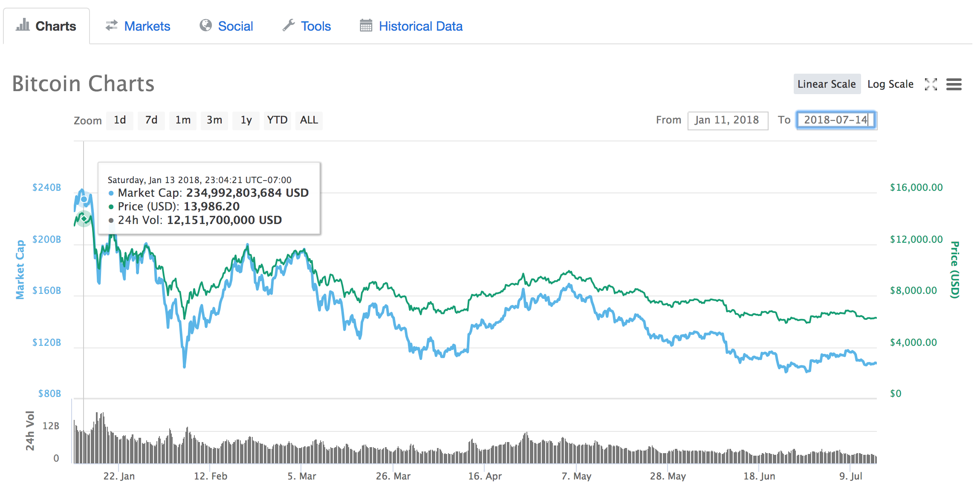This screenshot has height=494, width=980.
Task: Open the Markets tab
Action: tap(138, 26)
